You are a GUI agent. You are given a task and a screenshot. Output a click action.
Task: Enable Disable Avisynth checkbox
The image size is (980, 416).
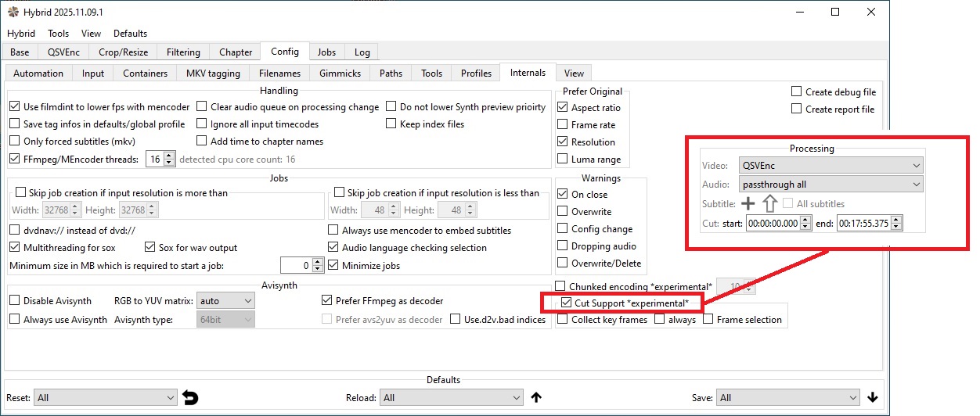(x=15, y=301)
